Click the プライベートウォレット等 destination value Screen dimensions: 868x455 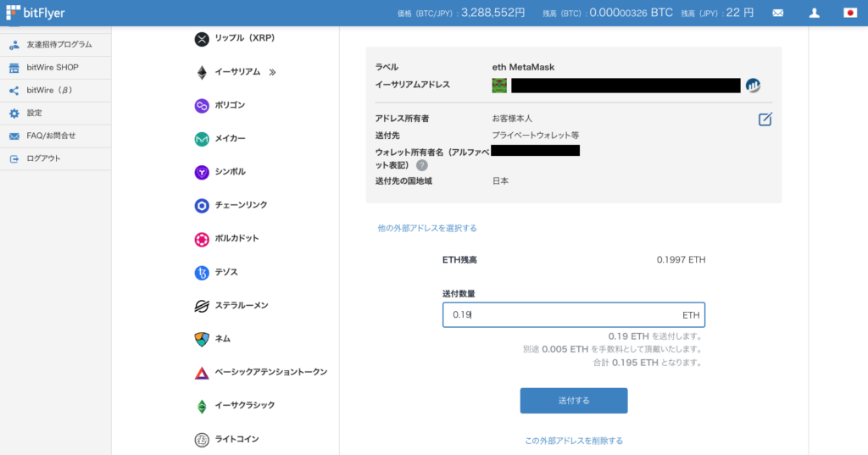point(536,135)
